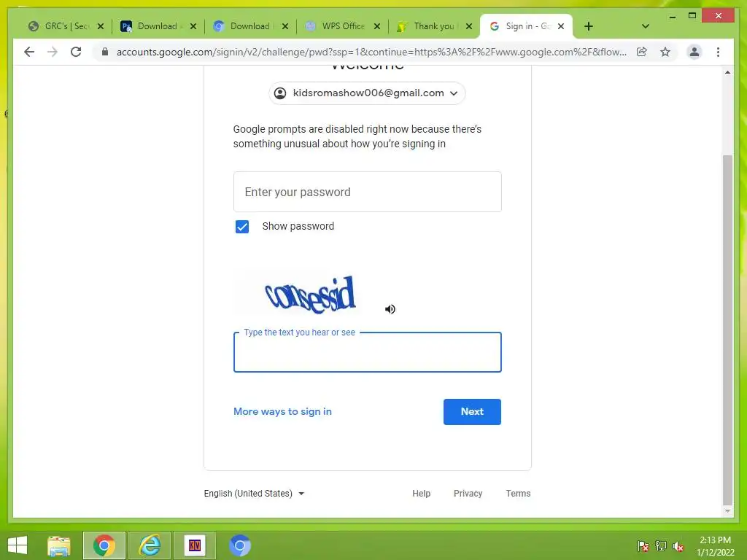Open the English (United States) language dropdown
Viewport: 747px width, 560px height.
click(254, 494)
